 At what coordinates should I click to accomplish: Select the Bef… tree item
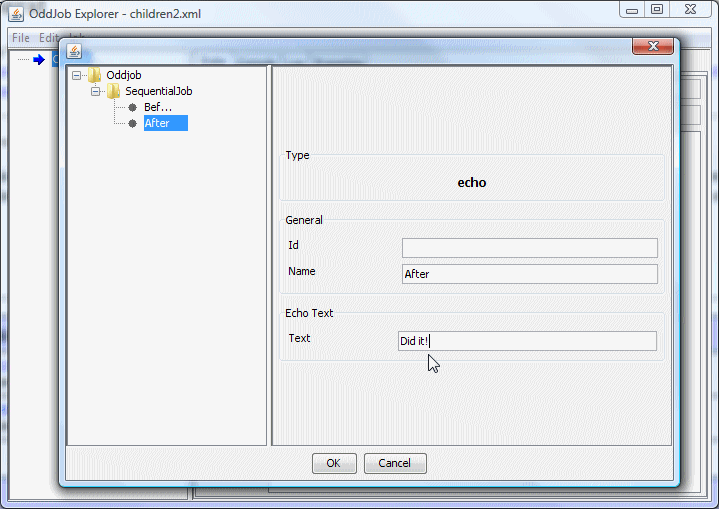(158, 107)
